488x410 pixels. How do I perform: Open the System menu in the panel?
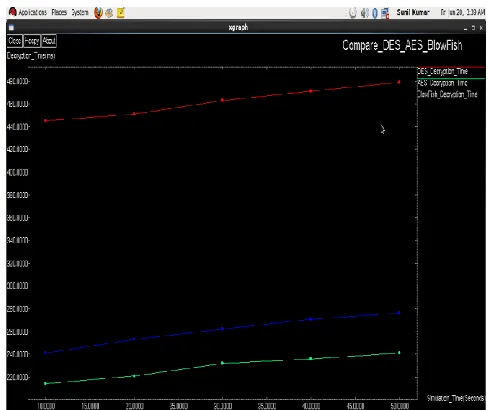(x=80, y=12)
